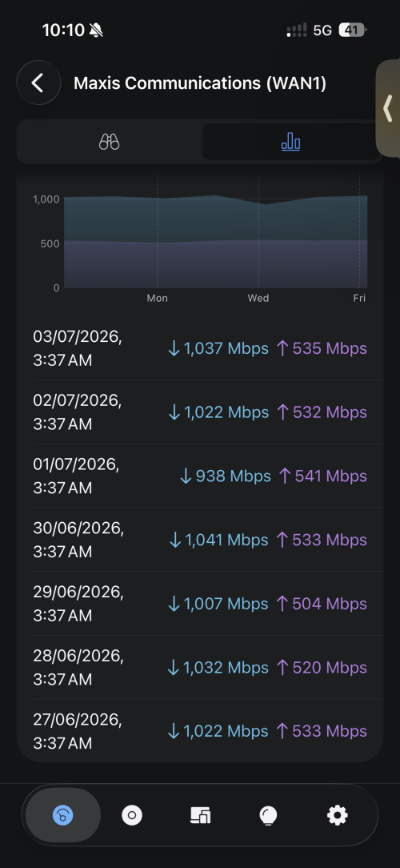Tap the Wed marker on the speed chart
Screen dimensions: 400x868
[258, 299]
